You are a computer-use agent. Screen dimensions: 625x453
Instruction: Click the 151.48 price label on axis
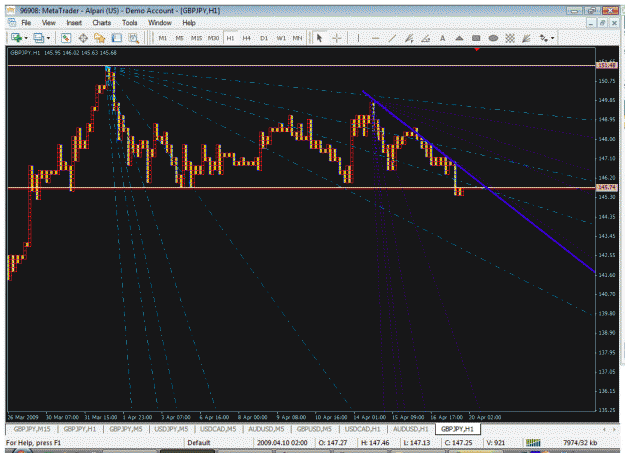click(607, 65)
